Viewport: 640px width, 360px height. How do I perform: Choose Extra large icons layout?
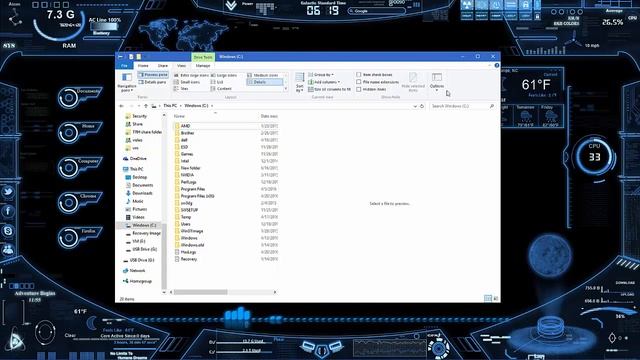point(191,75)
